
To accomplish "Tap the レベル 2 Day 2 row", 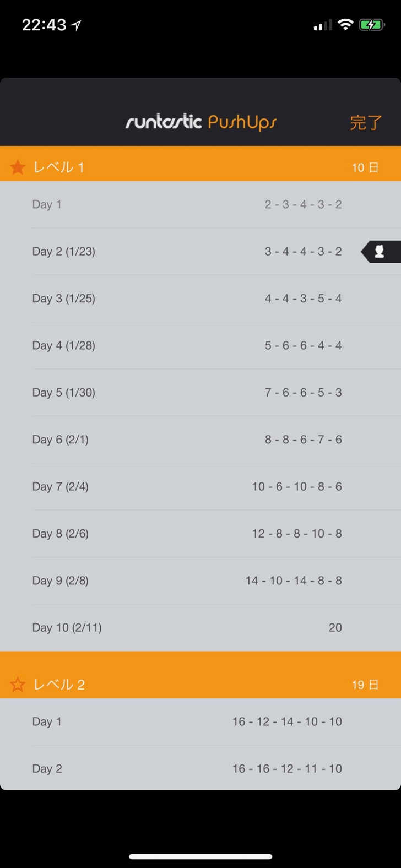I will [x=201, y=768].
